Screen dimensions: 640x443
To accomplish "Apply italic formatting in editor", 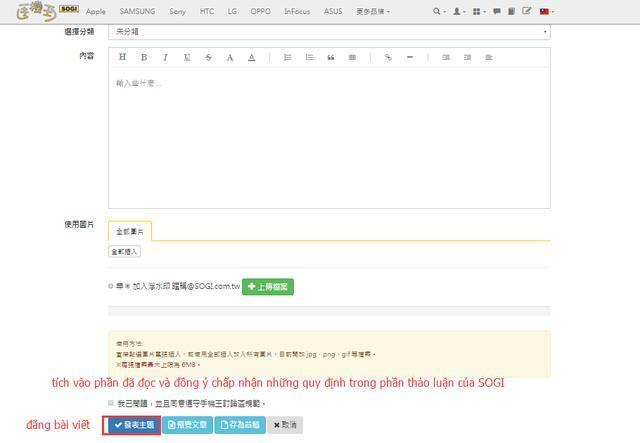I will coord(165,58).
